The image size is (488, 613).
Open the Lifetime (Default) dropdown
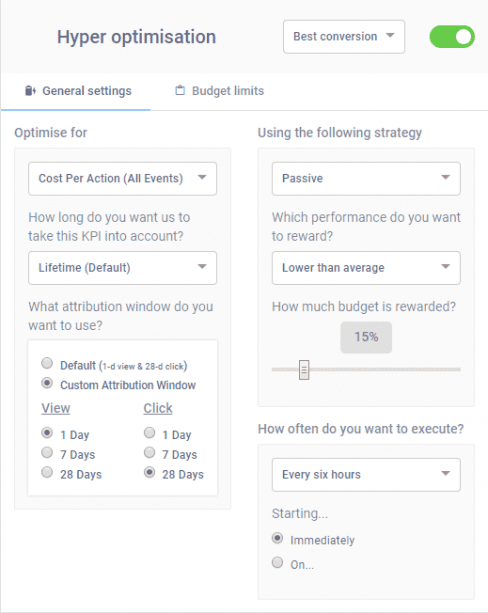tap(122, 268)
